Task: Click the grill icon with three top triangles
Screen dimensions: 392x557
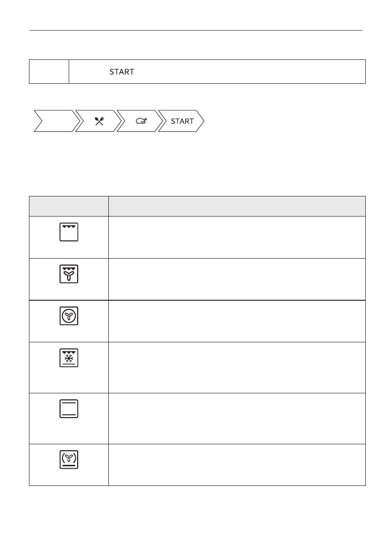Action: (x=69, y=232)
